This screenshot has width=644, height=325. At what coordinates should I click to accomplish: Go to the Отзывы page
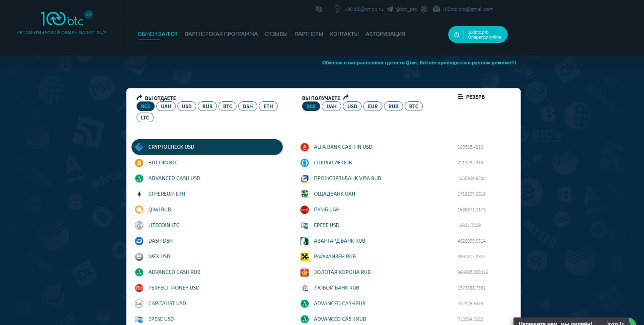pyautogui.click(x=276, y=34)
